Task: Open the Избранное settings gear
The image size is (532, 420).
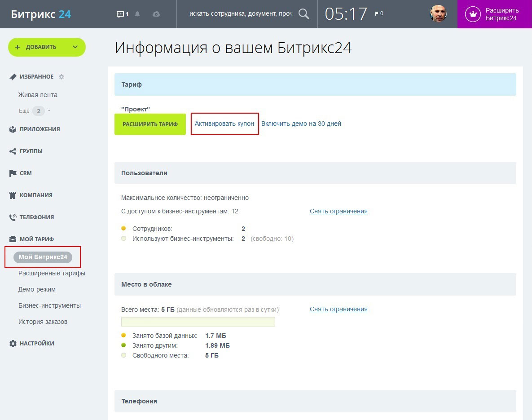Action: pos(62,77)
